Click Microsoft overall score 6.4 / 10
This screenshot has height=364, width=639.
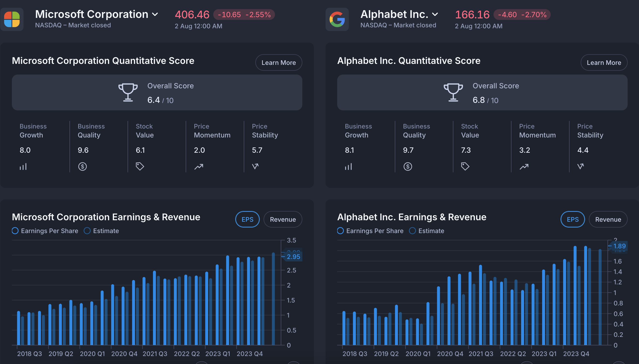click(x=160, y=100)
